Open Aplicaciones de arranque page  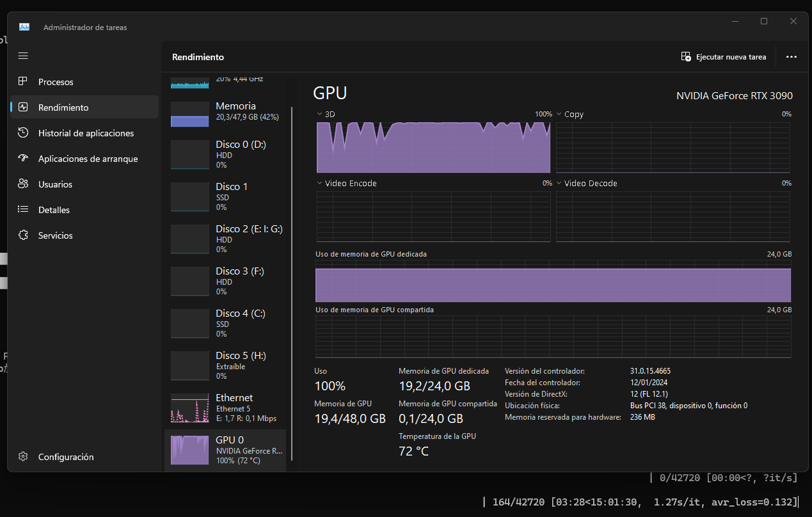click(x=84, y=159)
